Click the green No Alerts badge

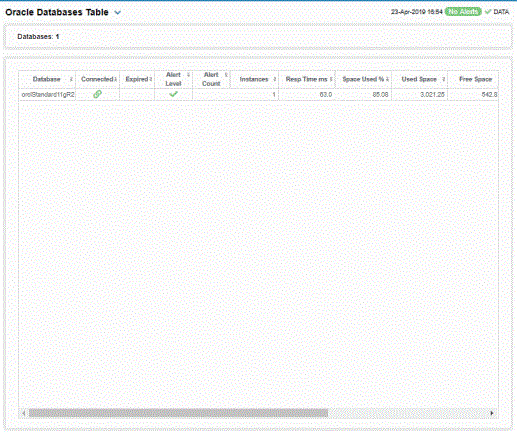click(x=463, y=12)
